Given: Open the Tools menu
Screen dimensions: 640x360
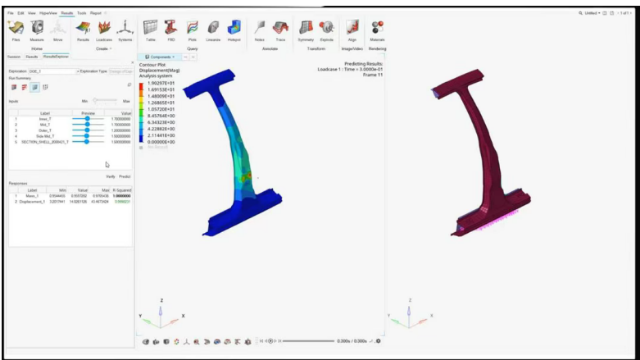Looking at the screenshot, I should click(x=82, y=13).
